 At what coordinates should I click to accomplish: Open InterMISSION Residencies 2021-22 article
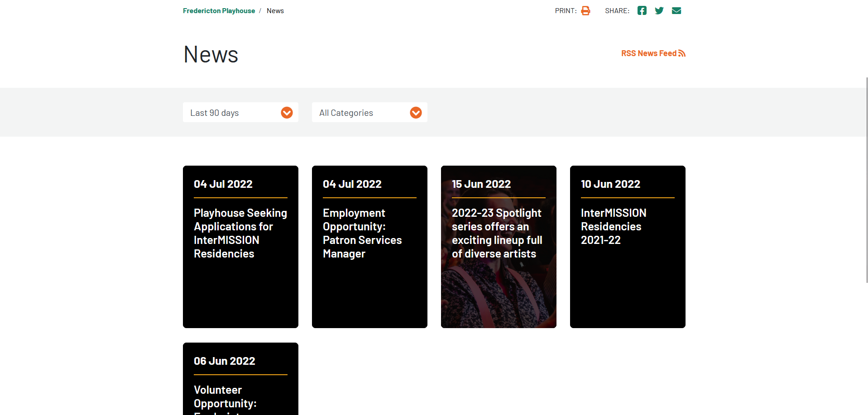[614, 227]
